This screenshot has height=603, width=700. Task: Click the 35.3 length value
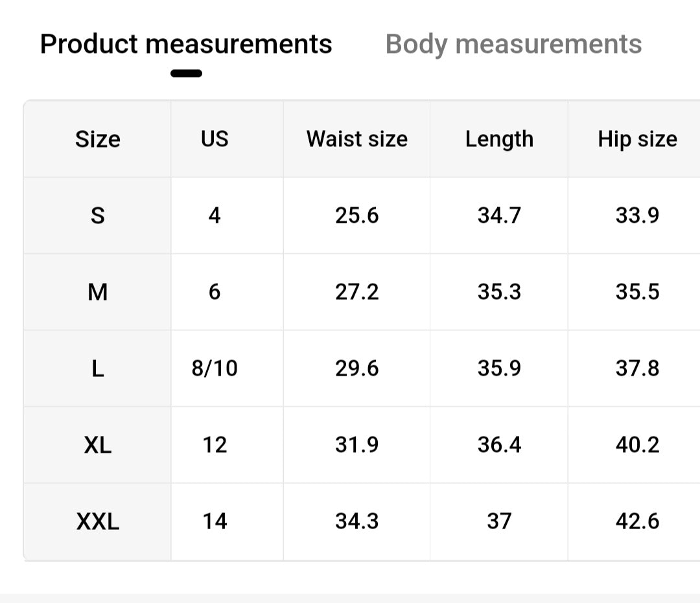[499, 292]
